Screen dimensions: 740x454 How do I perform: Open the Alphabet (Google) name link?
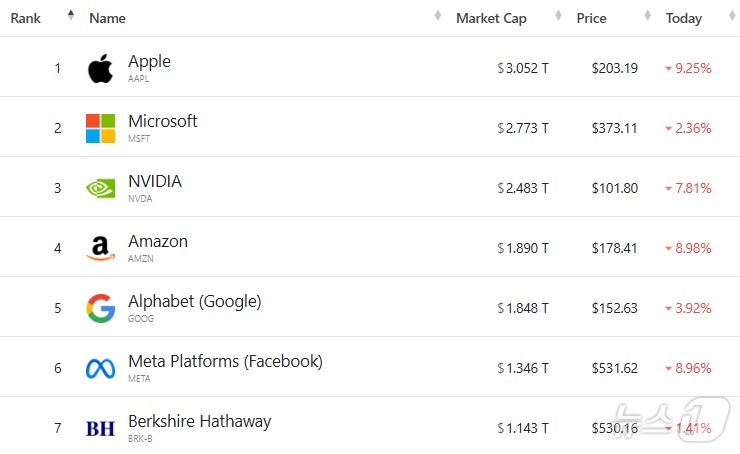pyautogui.click(x=194, y=302)
